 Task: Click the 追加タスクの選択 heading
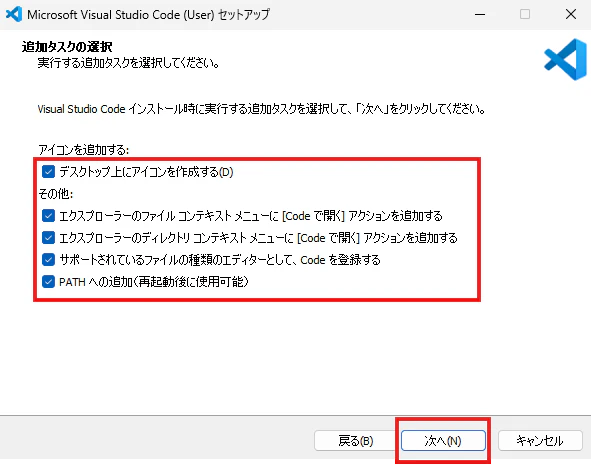pyautogui.click(x=67, y=47)
